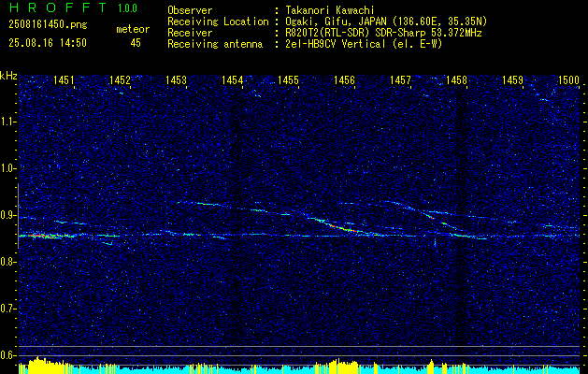588x374 pixels.
Task: Click the Receiver label
Action: [x=190, y=33]
